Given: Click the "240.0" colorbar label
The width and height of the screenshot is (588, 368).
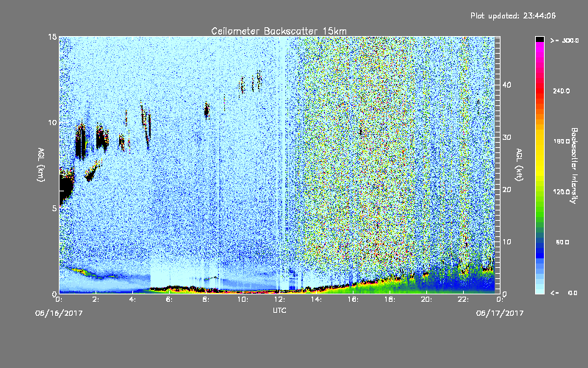Looking at the screenshot, I should coord(562,91).
